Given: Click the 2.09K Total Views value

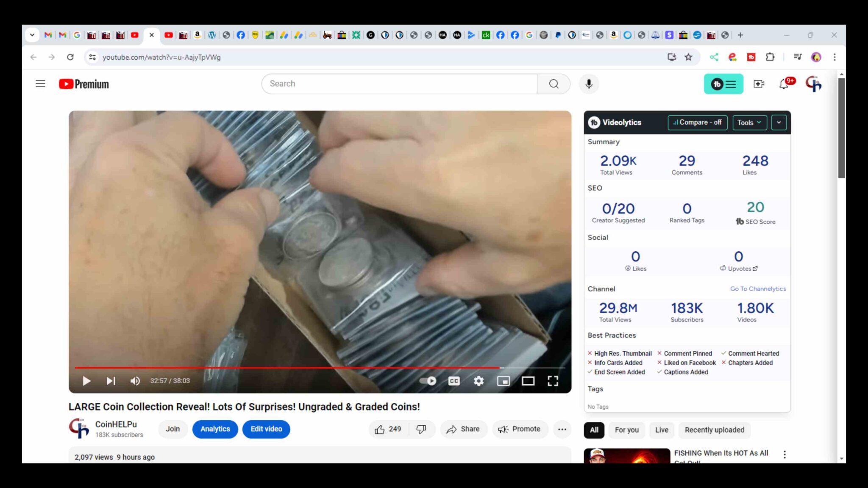Looking at the screenshot, I should (618, 161).
